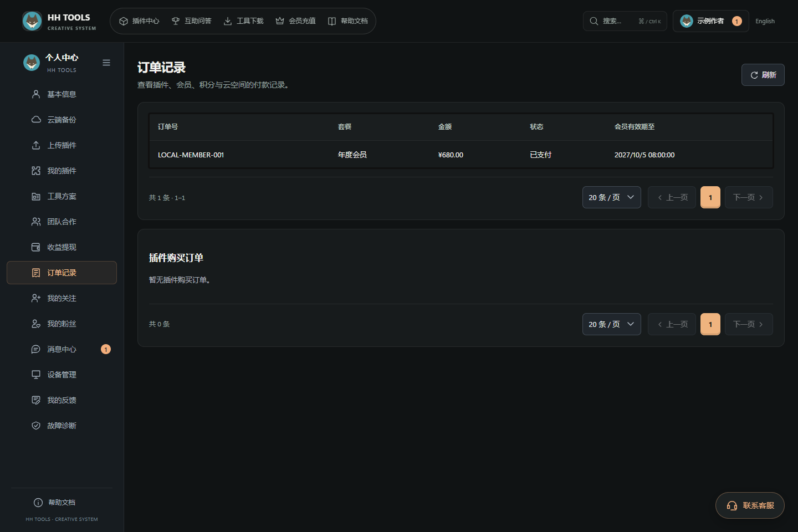Click the download icon for 工具下载
Image resolution: width=798 pixels, height=532 pixels.
point(228,21)
